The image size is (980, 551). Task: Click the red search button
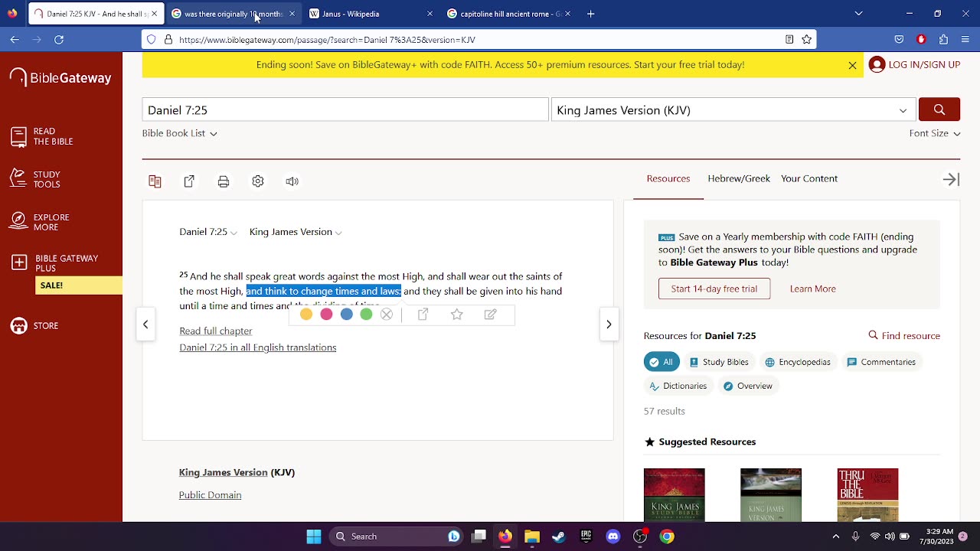[939, 110]
